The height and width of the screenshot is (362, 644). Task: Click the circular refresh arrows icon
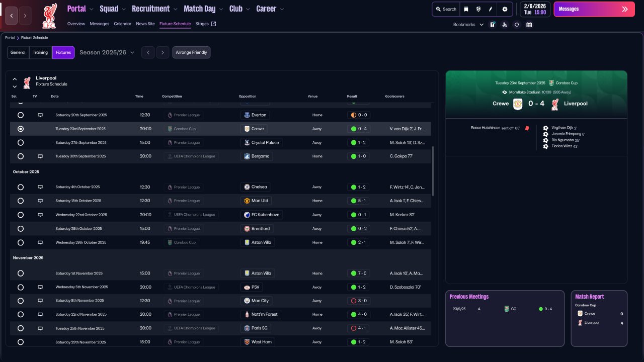(x=517, y=25)
